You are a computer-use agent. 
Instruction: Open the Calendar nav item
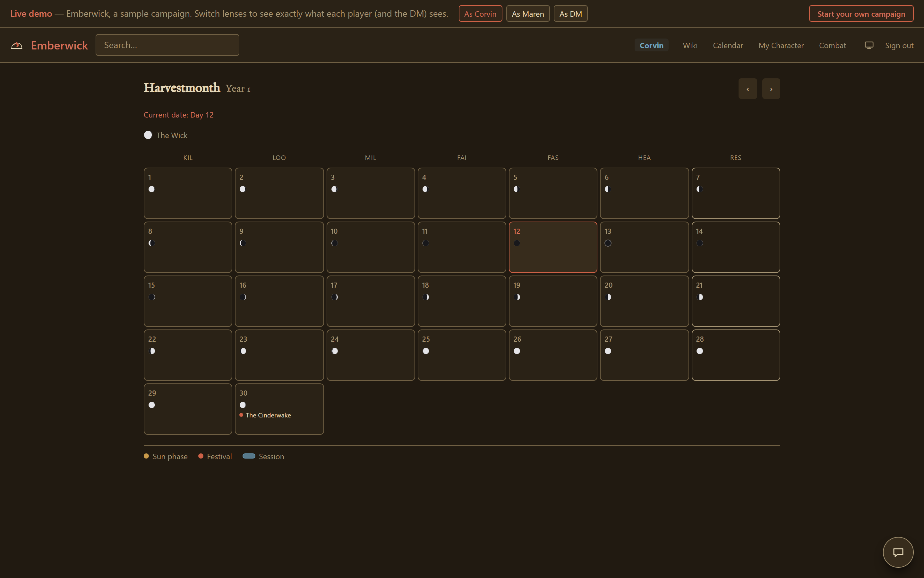pyautogui.click(x=728, y=46)
